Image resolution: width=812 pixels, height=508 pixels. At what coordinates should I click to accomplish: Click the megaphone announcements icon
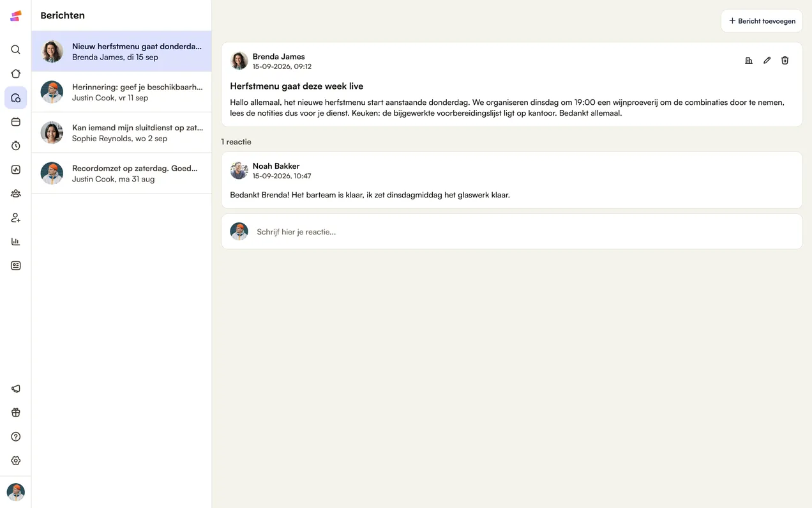pyautogui.click(x=16, y=389)
